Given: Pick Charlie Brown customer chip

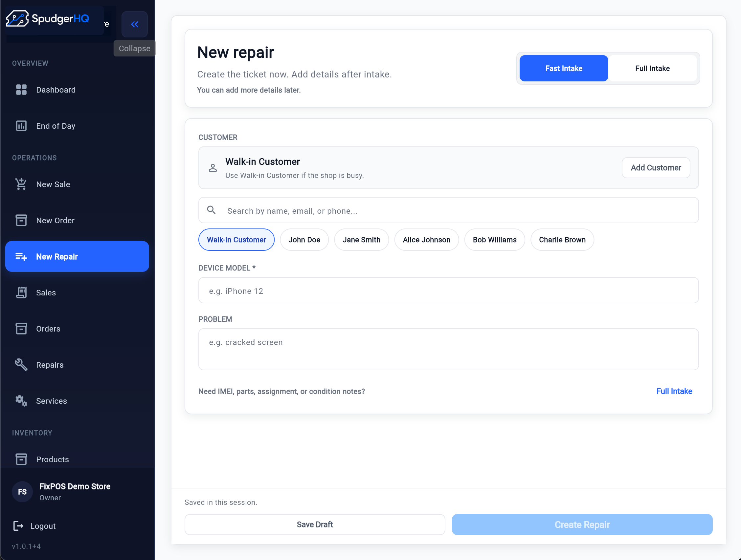Looking at the screenshot, I should (562, 240).
